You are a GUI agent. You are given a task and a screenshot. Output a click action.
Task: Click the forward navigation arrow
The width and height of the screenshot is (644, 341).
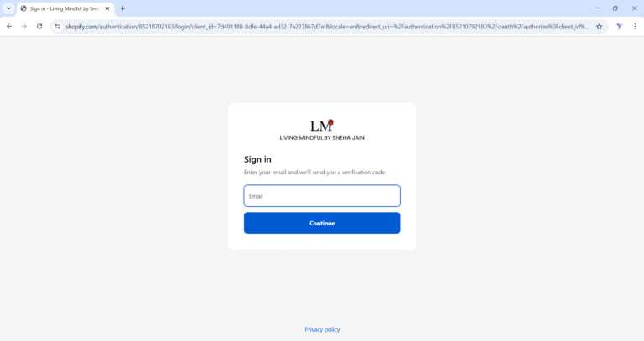[24, 27]
